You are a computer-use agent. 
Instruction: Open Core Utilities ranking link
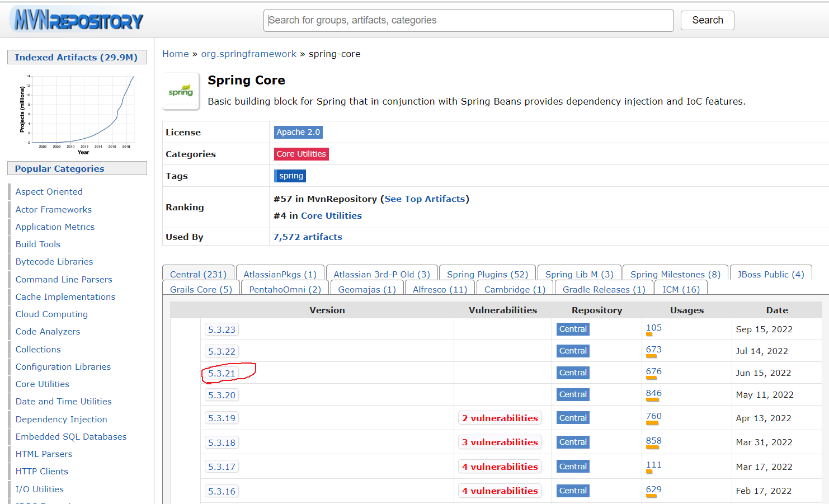[x=331, y=215]
